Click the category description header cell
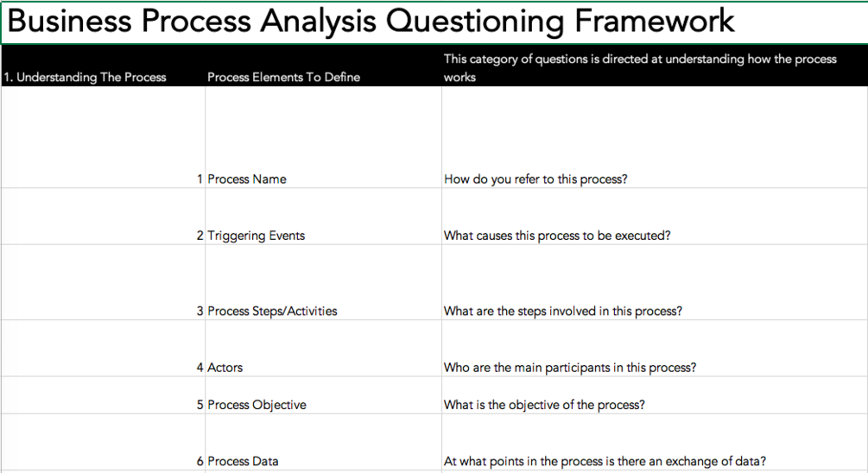Viewport: 868px width, 473px height. (x=640, y=67)
